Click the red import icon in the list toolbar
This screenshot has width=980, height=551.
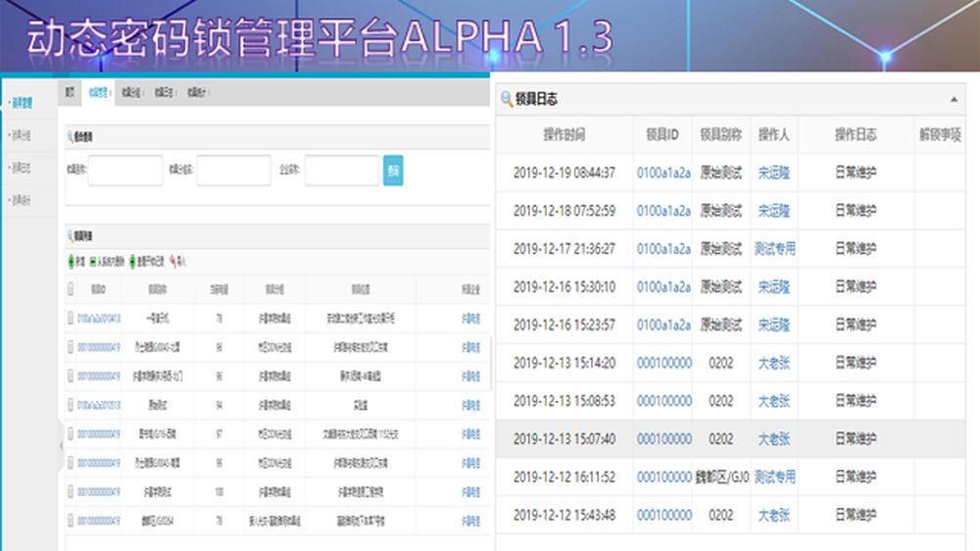[x=172, y=262]
